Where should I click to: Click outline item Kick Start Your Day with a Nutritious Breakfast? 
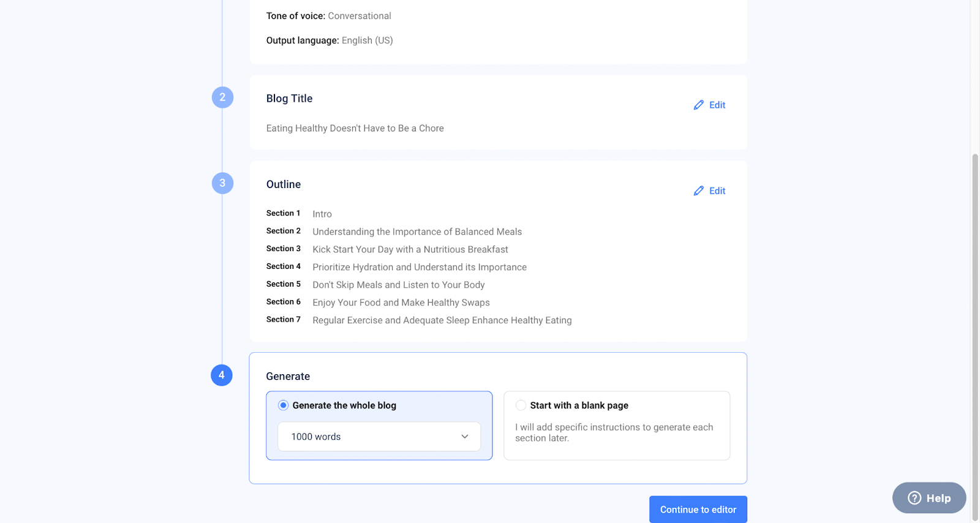pyautogui.click(x=410, y=249)
